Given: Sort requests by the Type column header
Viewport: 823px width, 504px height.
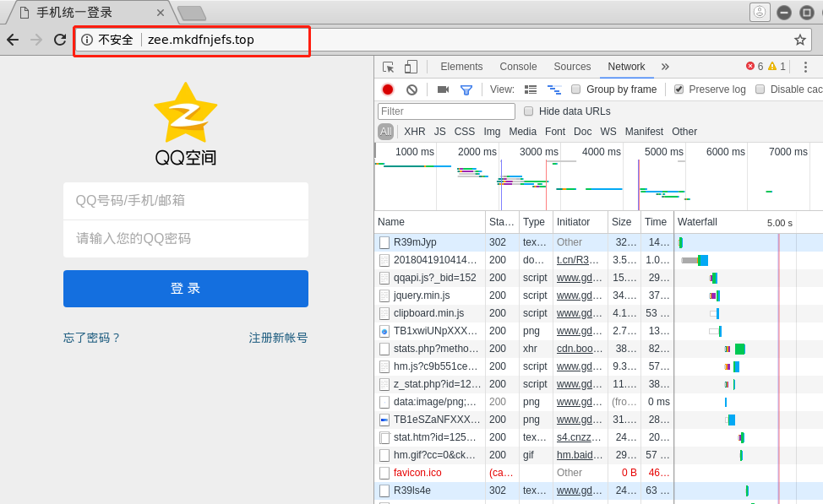Looking at the screenshot, I should coord(536,222).
